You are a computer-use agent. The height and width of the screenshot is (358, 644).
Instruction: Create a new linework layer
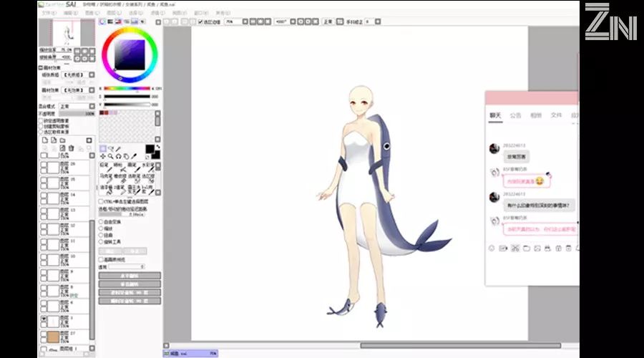click(x=54, y=140)
